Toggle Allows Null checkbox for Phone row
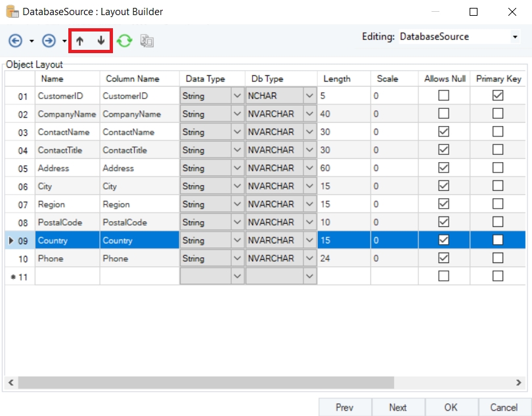 click(x=444, y=259)
